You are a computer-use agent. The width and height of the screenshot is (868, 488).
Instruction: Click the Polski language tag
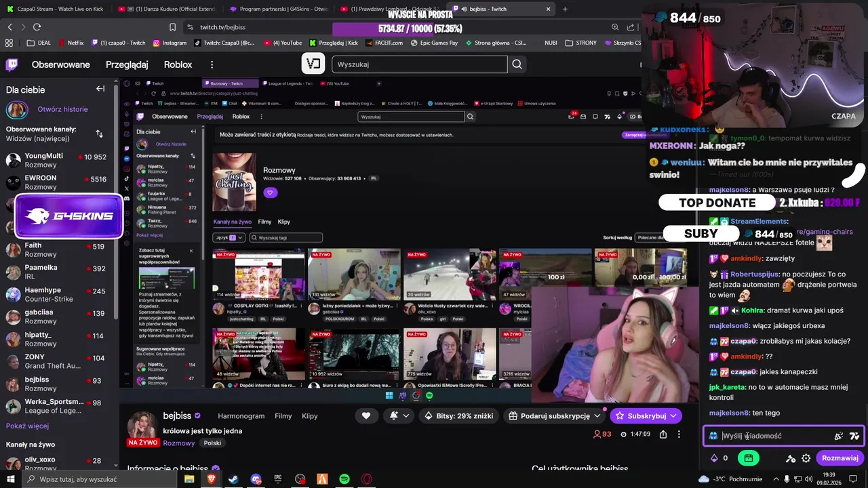pyautogui.click(x=212, y=443)
